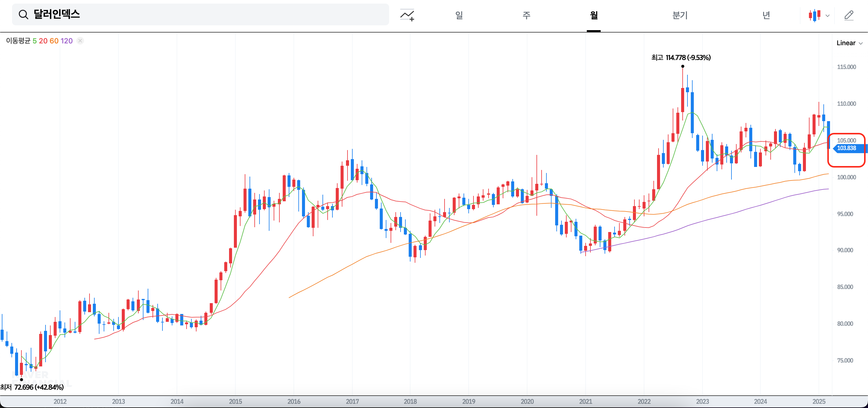The image size is (868, 408).
Task: Open the Linear scale dropdown
Action: click(x=850, y=43)
